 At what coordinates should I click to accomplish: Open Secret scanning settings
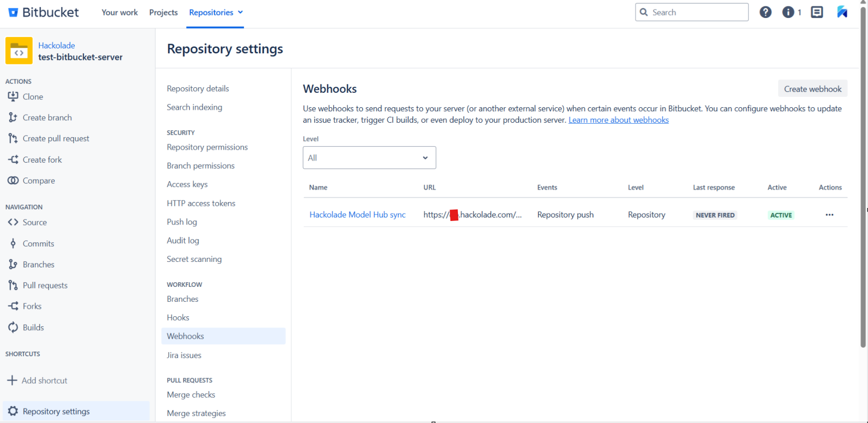click(194, 259)
